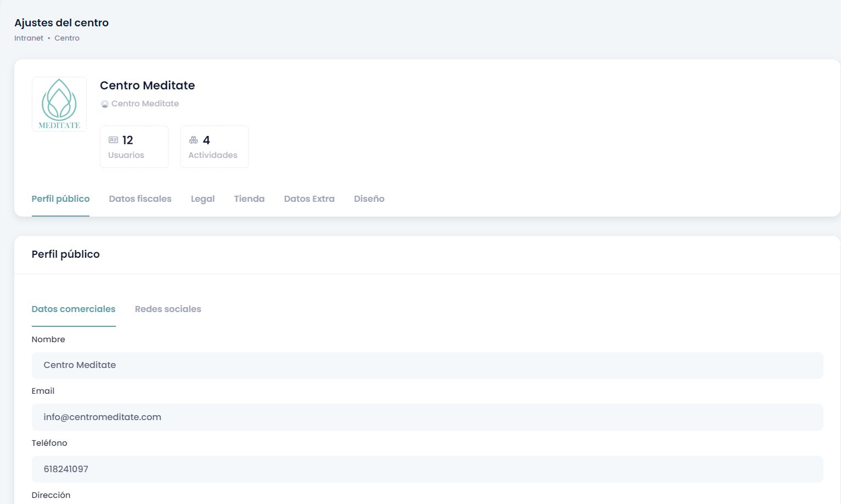This screenshot has height=504, width=841.
Task: Click the Teléfono field showing 618241097
Action: click(x=427, y=469)
